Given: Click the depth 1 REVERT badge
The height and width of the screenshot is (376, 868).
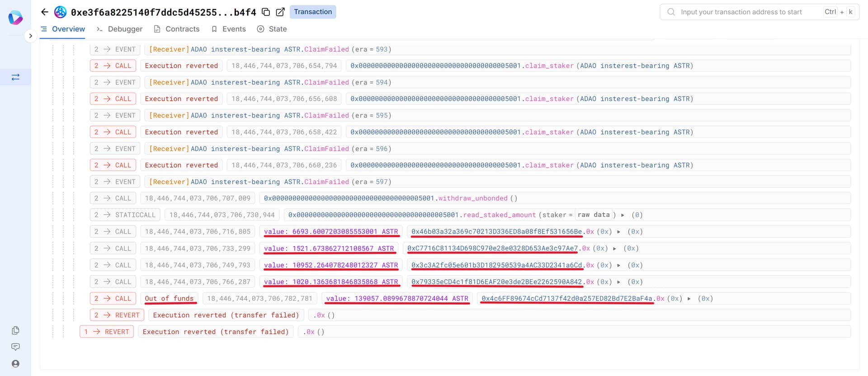Looking at the screenshot, I should (x=107, y=332).
